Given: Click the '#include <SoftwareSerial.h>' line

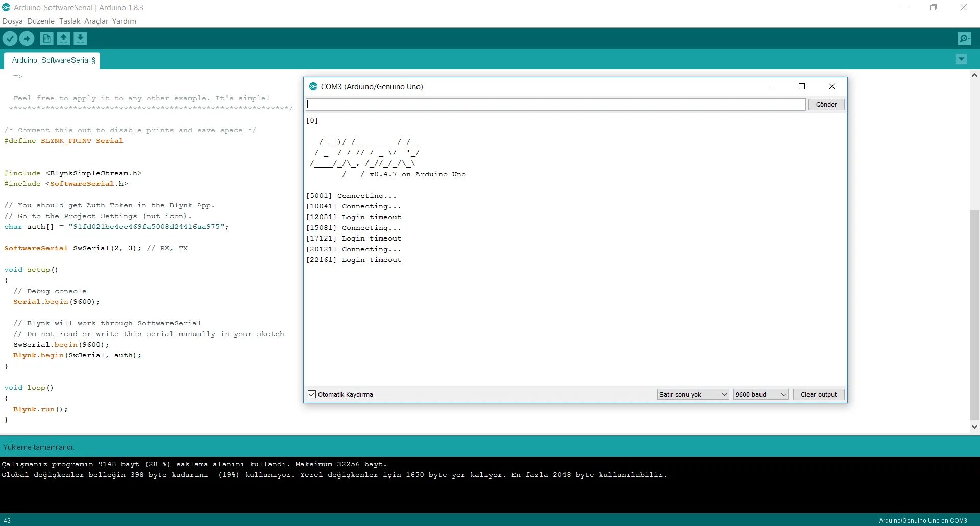Looking at the screenshot, I should (66, 184).
